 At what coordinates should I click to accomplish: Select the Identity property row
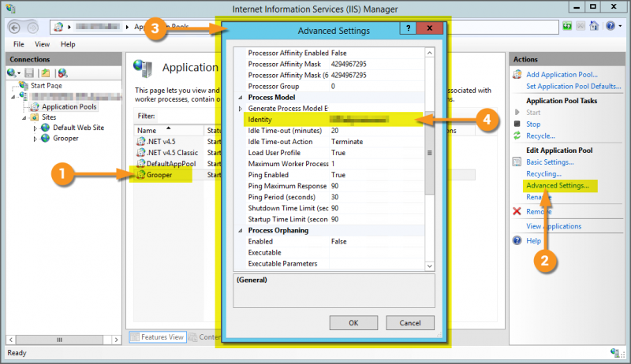point(334,119)
